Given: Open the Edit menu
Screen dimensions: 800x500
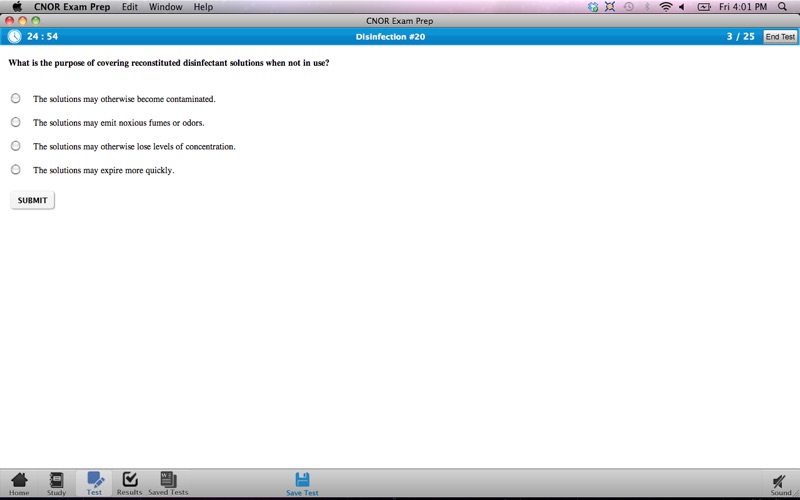Looking at the screenshot, I should click(130, 7).
